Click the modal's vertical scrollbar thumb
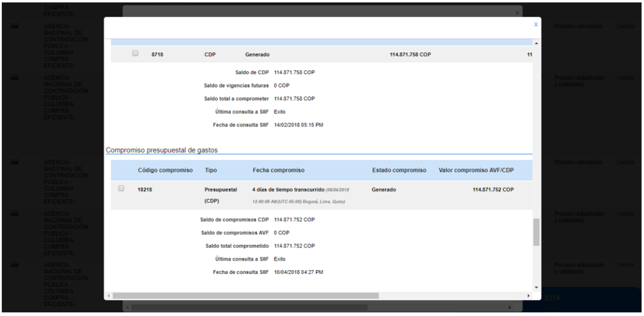The height and width of the screenshot is (316, 644). (x=536, y=232)
